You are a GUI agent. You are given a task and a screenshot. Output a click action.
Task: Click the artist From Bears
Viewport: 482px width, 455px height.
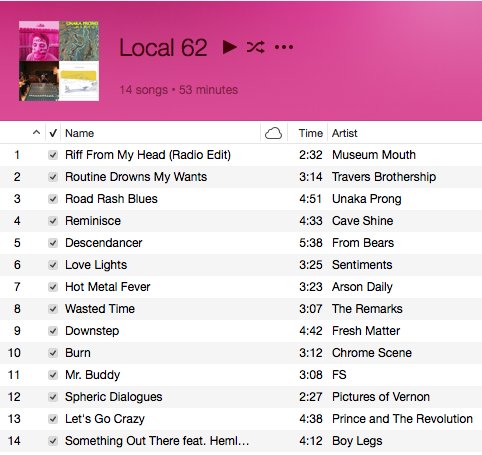coord(363,243)
